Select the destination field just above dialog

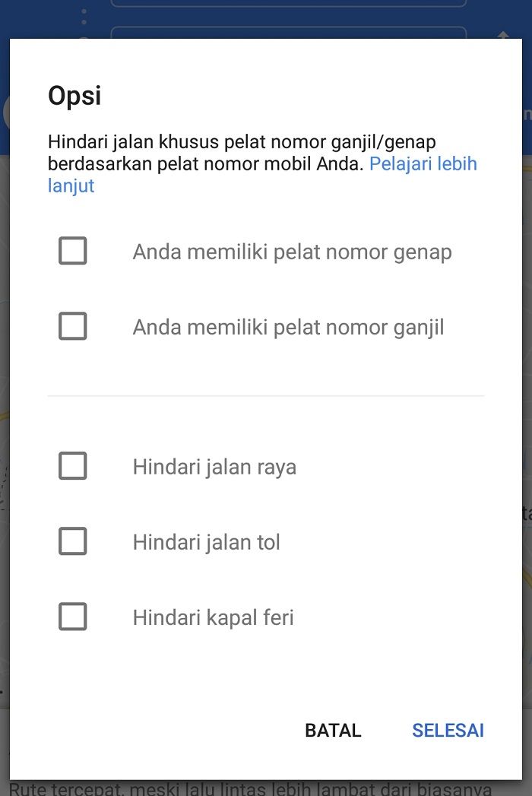tap(288, 33)
